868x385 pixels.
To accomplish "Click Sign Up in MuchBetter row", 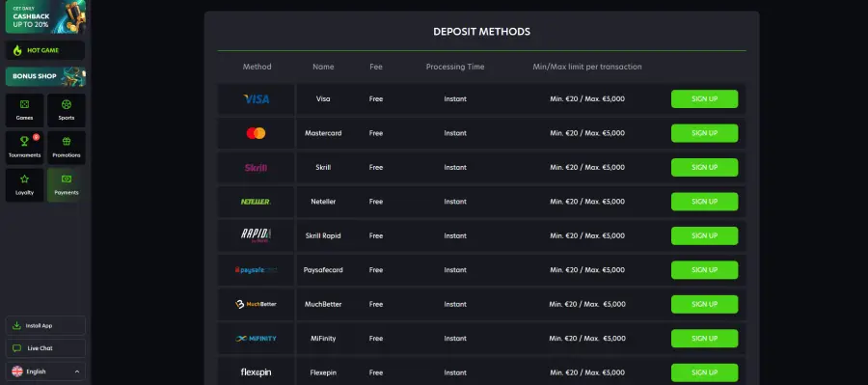I will (x=704, y=304).
